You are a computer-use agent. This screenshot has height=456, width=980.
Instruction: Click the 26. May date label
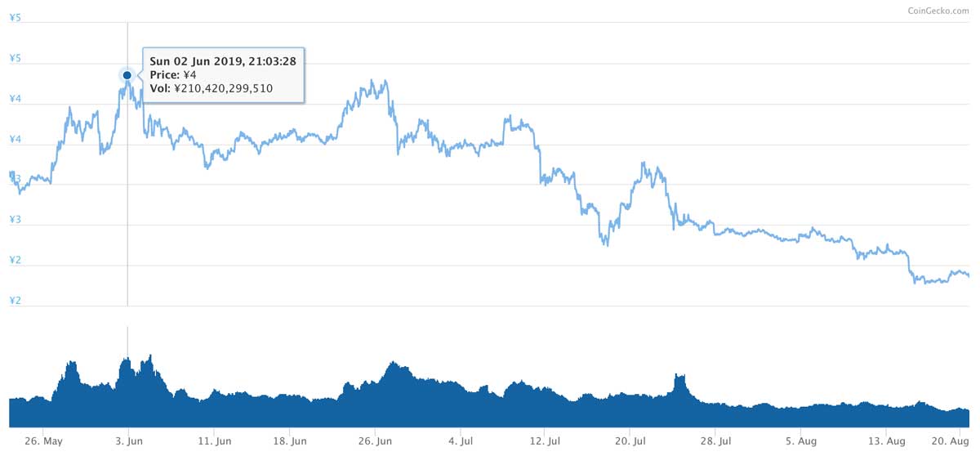(43, 440)
